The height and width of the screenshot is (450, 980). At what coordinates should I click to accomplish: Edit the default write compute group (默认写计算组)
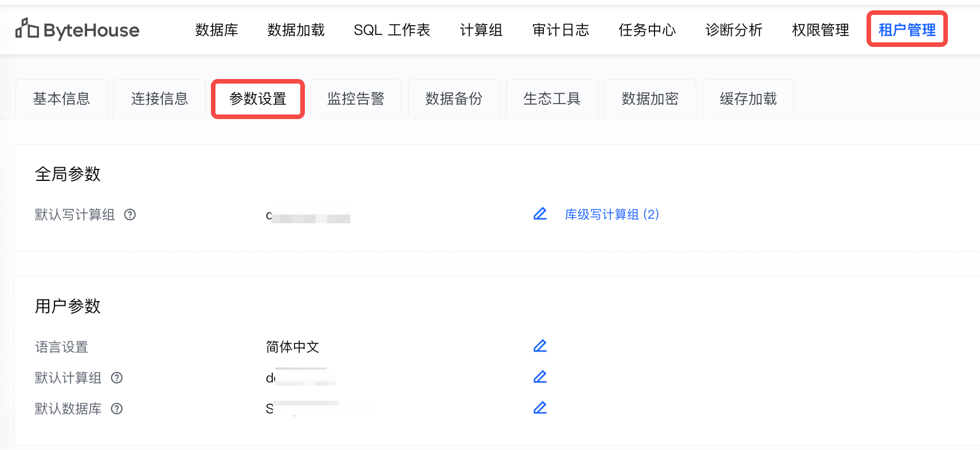click(x=540, y=214)
